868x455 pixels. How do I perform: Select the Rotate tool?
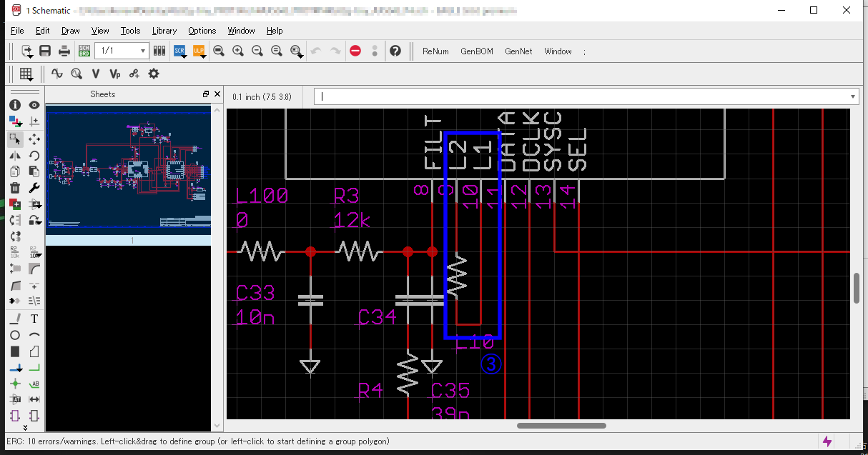(34, 155)
